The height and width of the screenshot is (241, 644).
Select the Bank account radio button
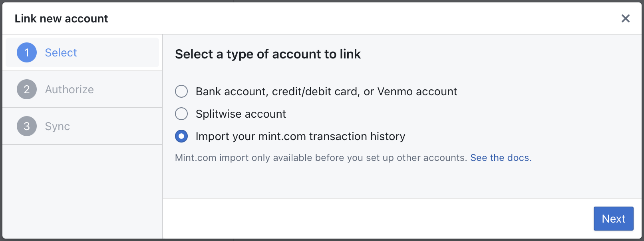click(x=181, y=91)
